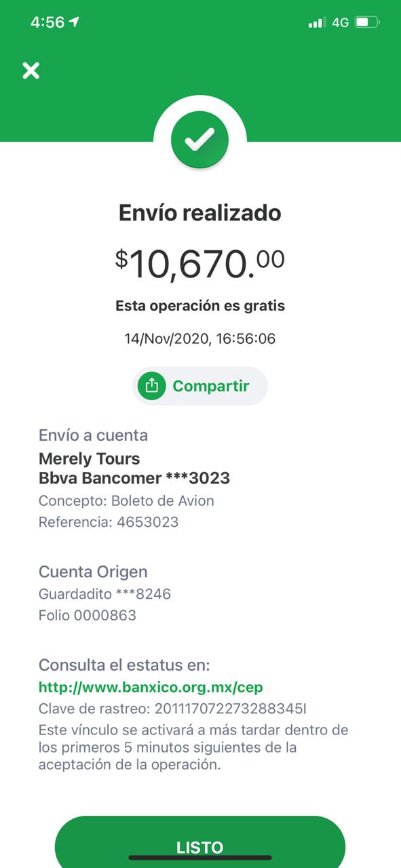Viewport: 401px width, 868px height.
Task: Tap the 4:56 clock in status bar
Action: click(47, 22)
